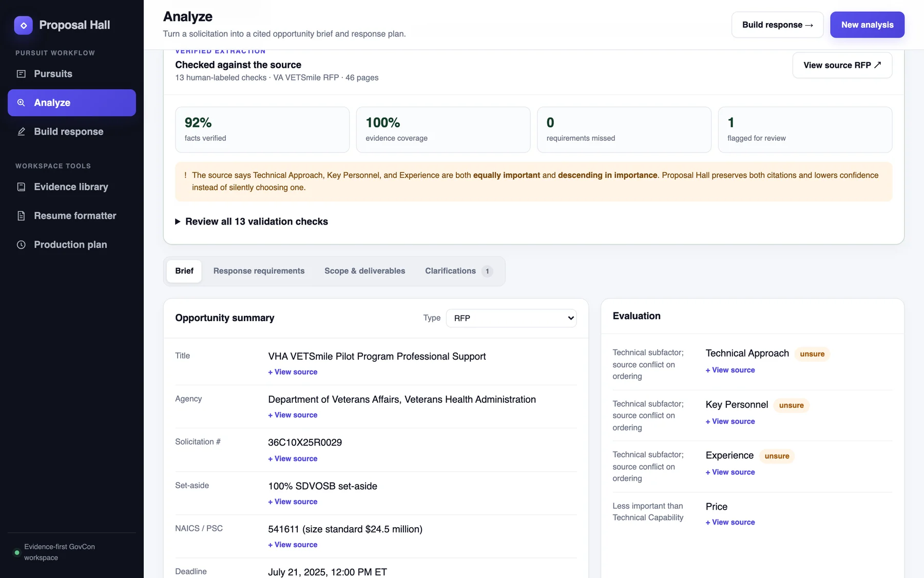Viewport: 924px width, 578px height.
Task: Click solicitation number 36C10X25R0029
Action: [x=305, y=442]
